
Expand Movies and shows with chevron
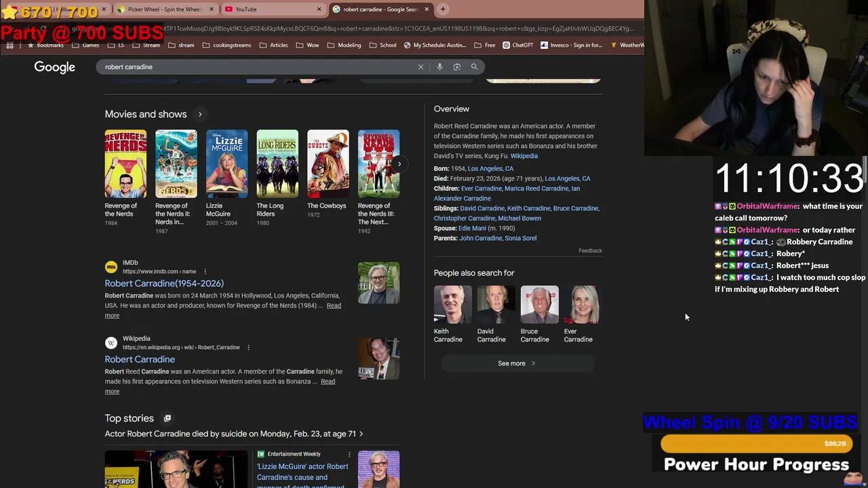click(x=200, y=115)
